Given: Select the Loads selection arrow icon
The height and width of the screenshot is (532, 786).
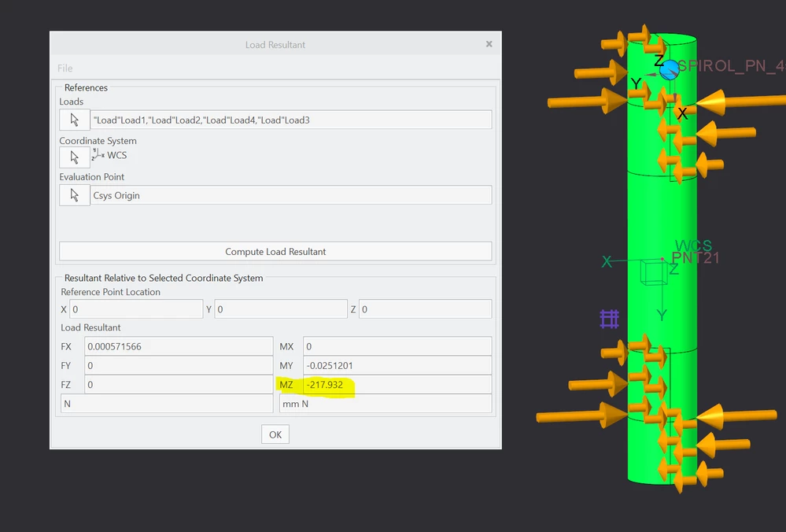Looking at the screenshot, I should point(74,119).
